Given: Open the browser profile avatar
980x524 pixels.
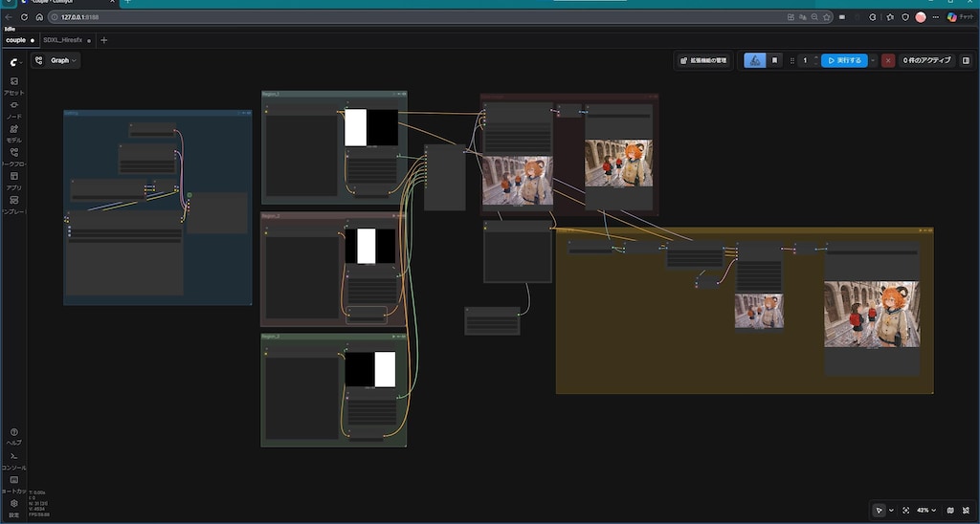Looking at the screenshot, I should tap(921, 17).
